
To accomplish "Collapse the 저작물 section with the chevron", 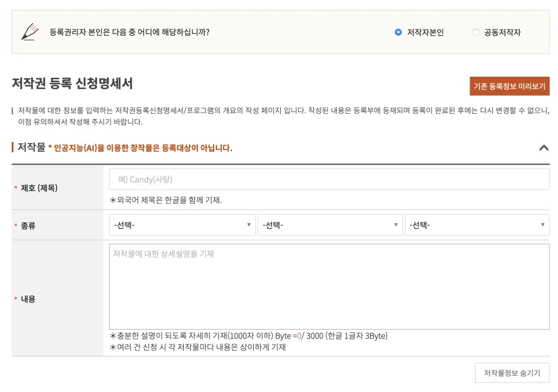I will pos(543,148).
